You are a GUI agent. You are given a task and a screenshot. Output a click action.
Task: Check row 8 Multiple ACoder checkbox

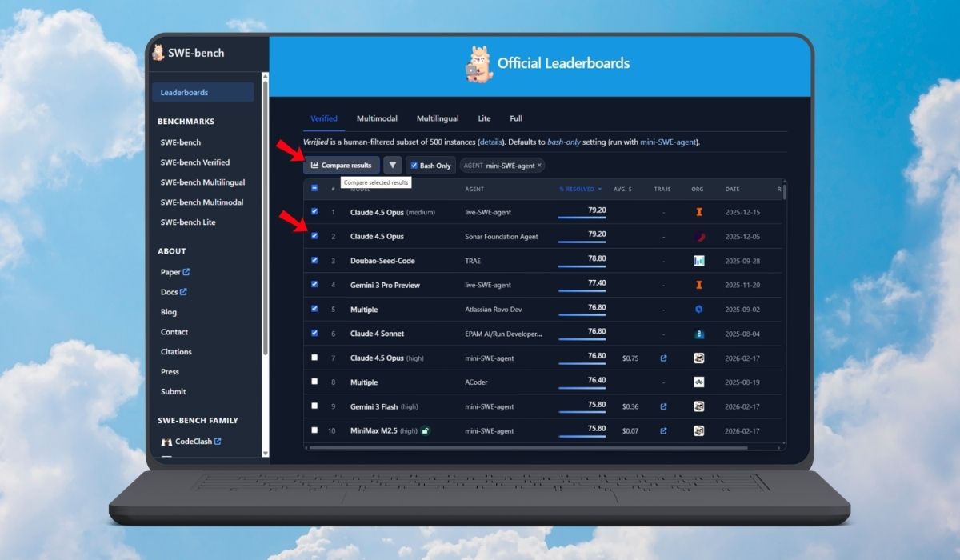(x=314, y=382)
